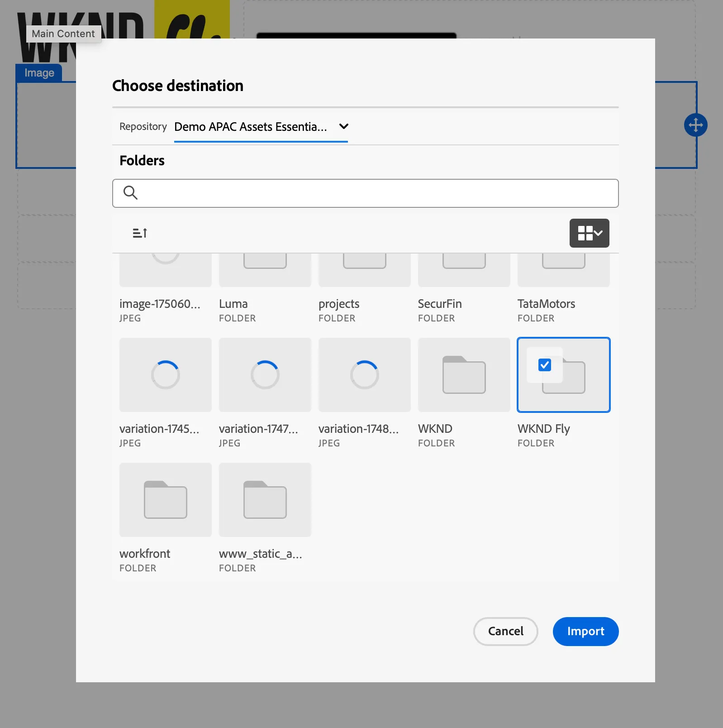Cancel the destination dialog
The width and height of the screenshot is (723, 728).
(x=506, y=632)
